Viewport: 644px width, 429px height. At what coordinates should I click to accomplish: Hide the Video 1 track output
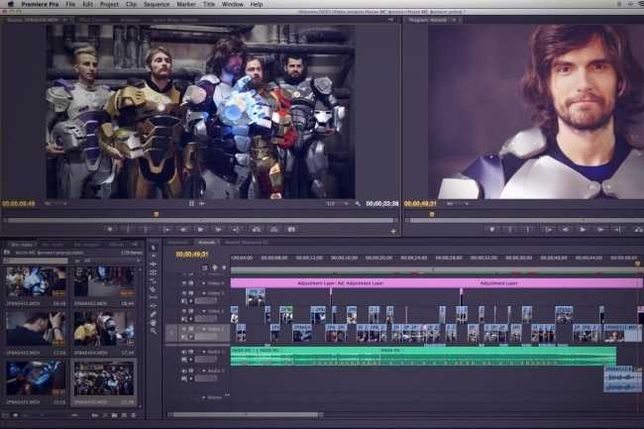coord(184,329)
